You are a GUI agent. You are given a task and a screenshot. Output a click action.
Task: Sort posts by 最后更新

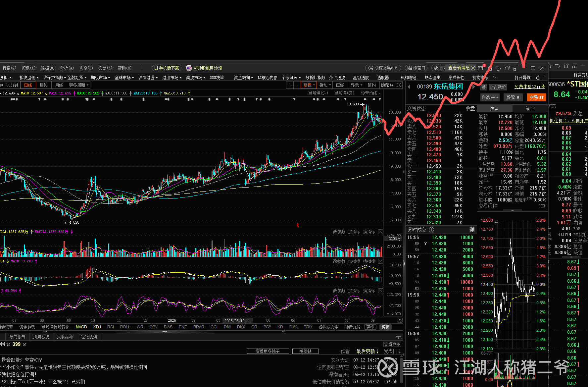click(367, 351)
